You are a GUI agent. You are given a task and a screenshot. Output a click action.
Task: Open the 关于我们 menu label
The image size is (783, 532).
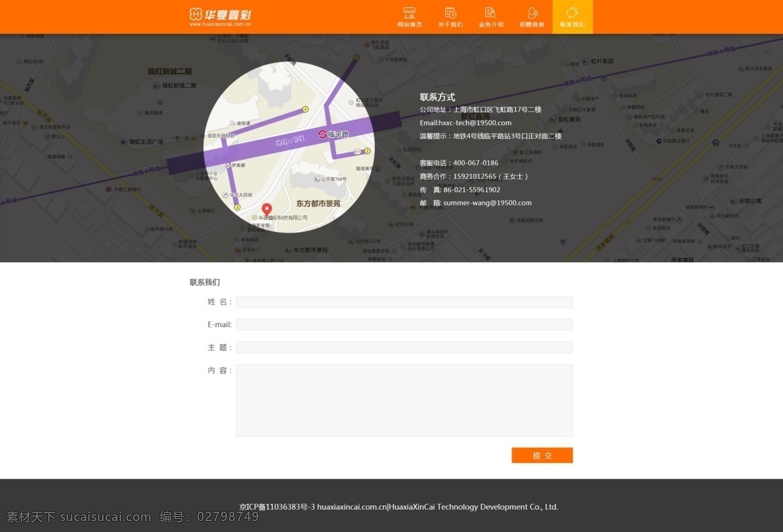450,24
